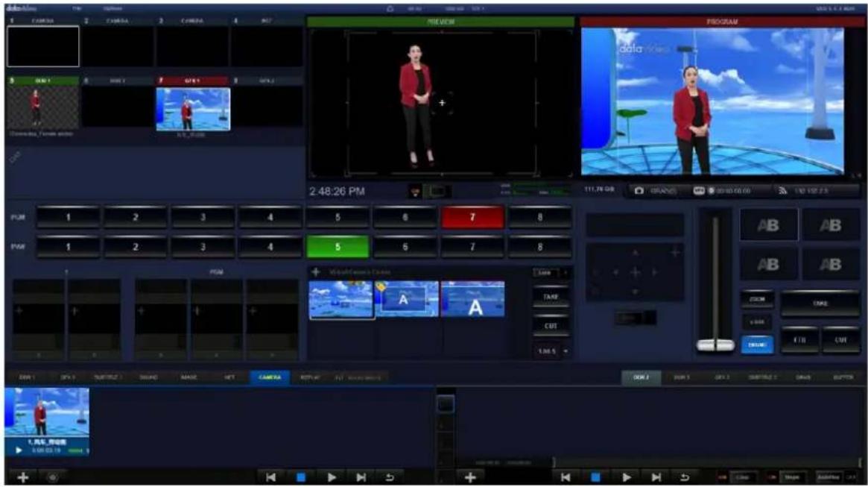Click the small play icon on the clip thumbnail

[x=19, y=450]
